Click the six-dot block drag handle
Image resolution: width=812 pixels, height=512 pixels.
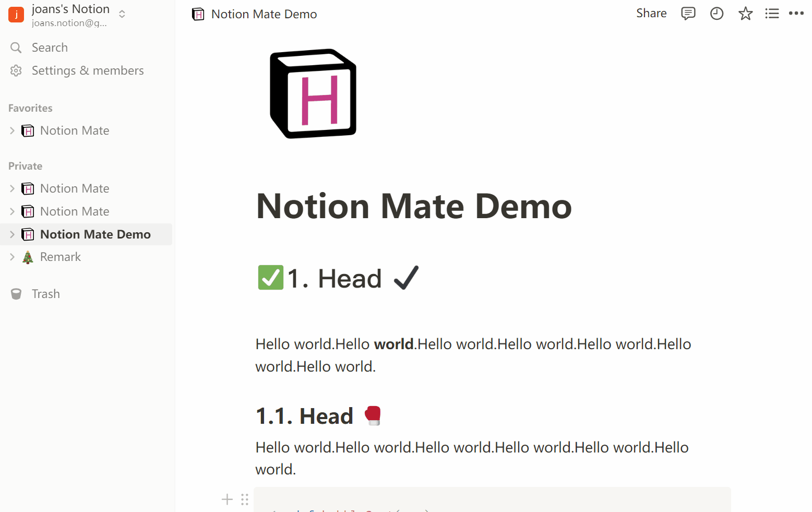tap(245, 499)
